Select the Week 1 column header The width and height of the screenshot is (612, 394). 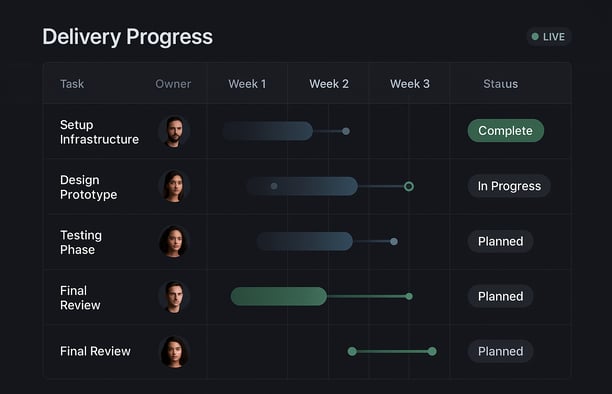pos(247,84)
